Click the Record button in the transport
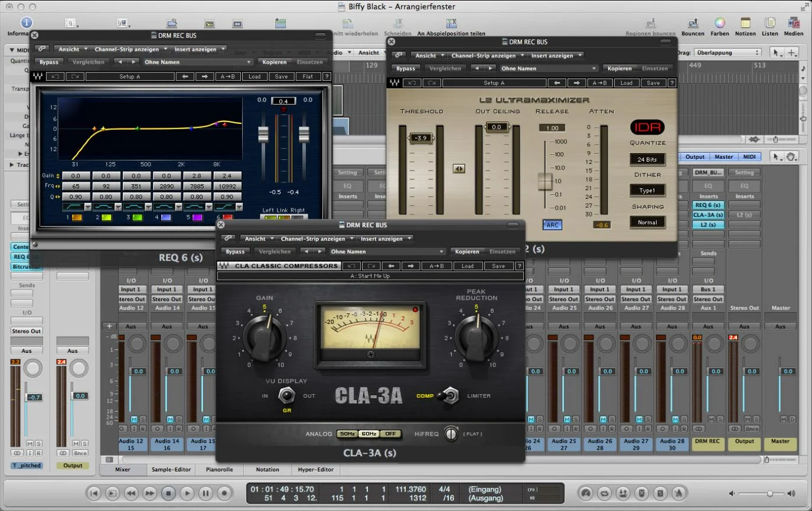This screenshot has height=511, width=812. click(x=224, y=493)
